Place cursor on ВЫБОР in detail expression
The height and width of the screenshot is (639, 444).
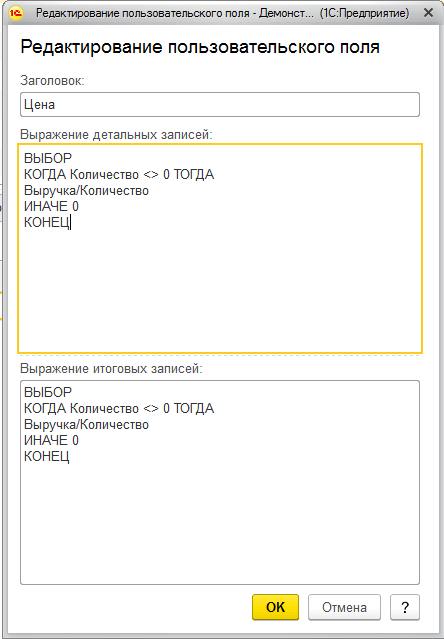pyautogui.click(x=48, y=158)
